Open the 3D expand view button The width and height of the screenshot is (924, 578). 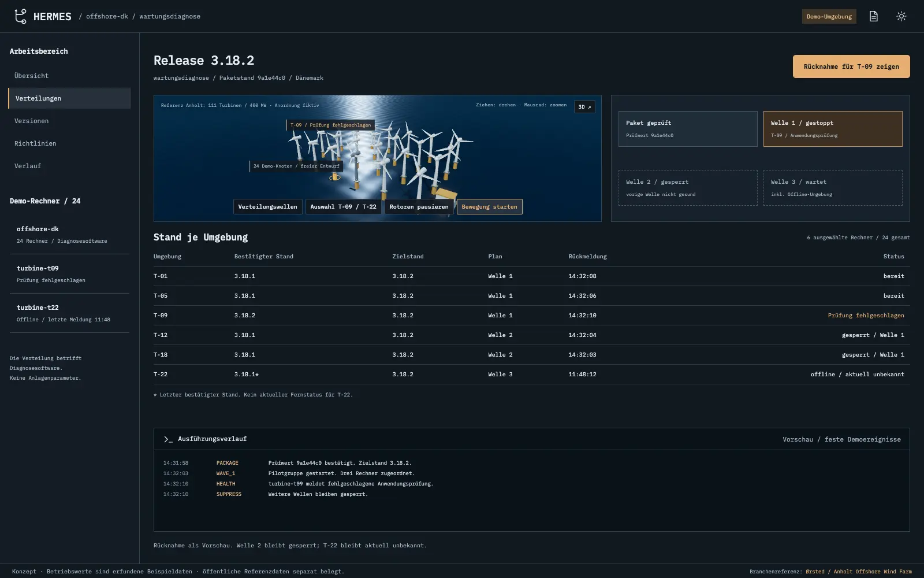click(584, 106)
